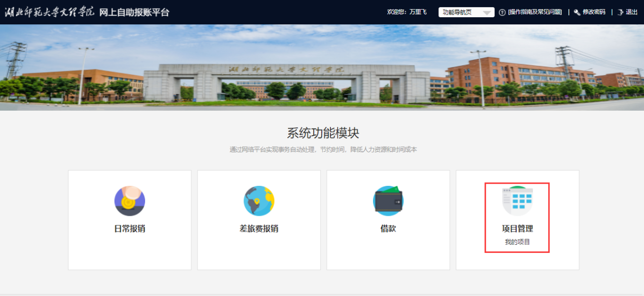This screenshot has height=296, width=644.
Task: Click the wrench icon beside 修改密码
Action: (577, 12)
